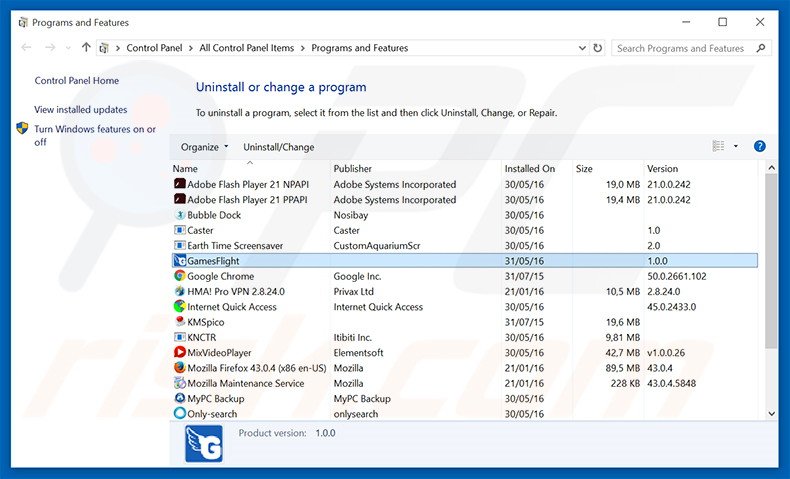
Task: Expand chevron after Control Panel breadcrumb
Action: tap(191, 48)
